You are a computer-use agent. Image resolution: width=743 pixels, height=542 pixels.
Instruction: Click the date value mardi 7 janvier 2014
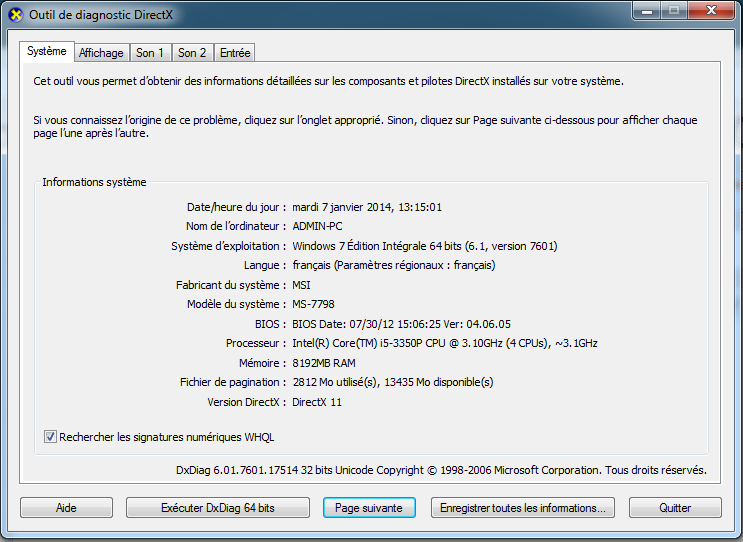click(367, 207)
